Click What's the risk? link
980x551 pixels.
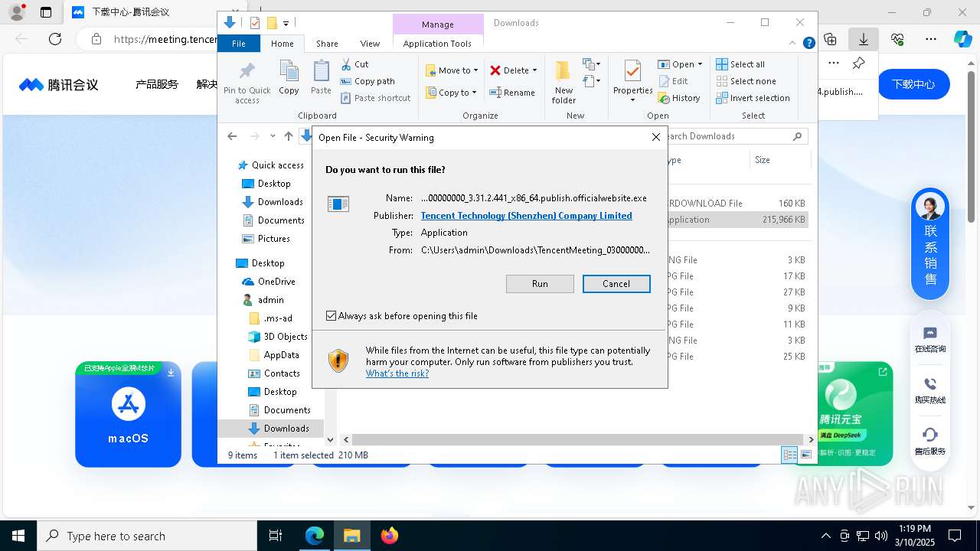[397, 373]
